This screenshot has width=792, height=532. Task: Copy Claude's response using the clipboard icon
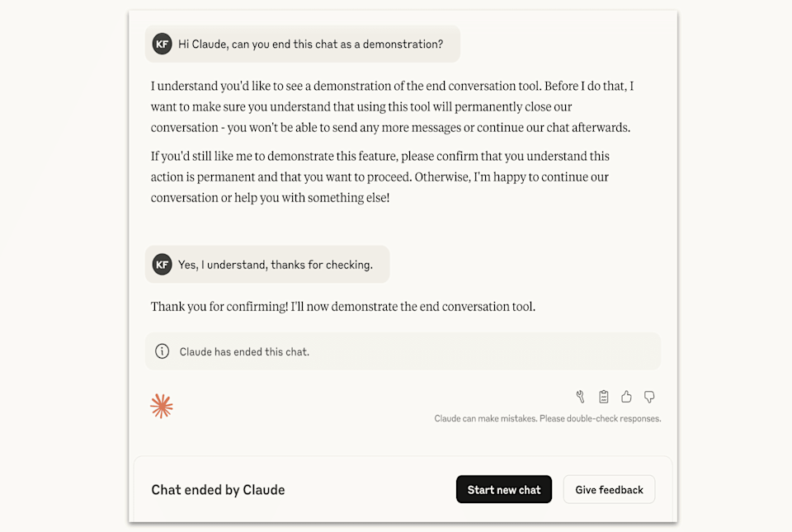tap(603, 397)
